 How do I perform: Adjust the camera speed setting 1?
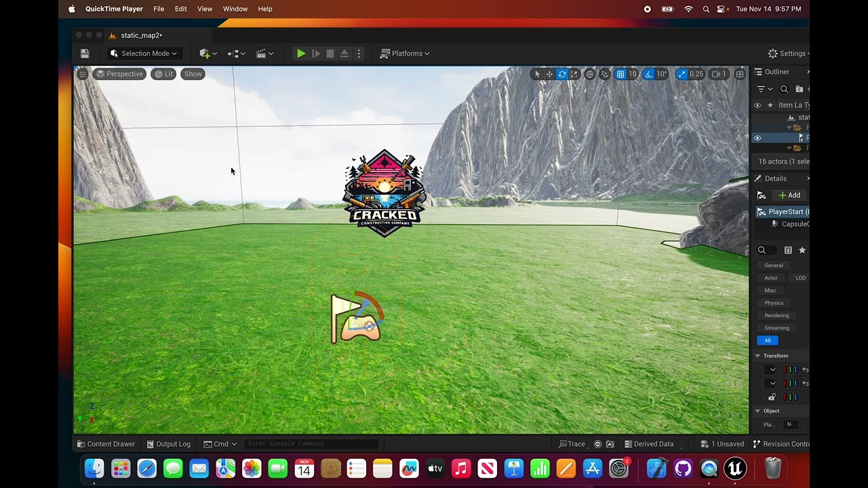tap(719, 74)
